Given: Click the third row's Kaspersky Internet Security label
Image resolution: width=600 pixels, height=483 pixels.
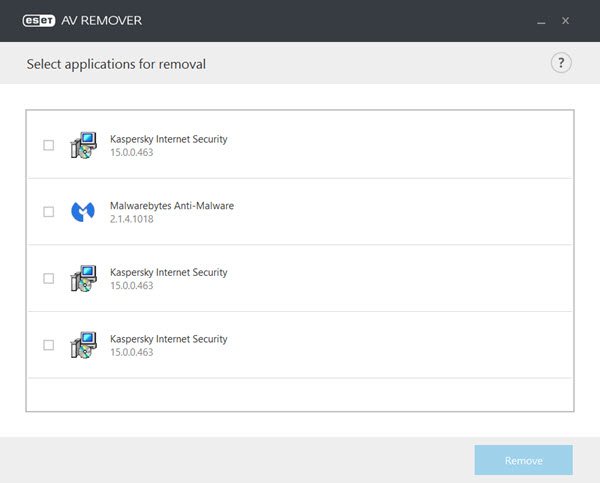Looking at the screenshot, I should coord(168,272).
